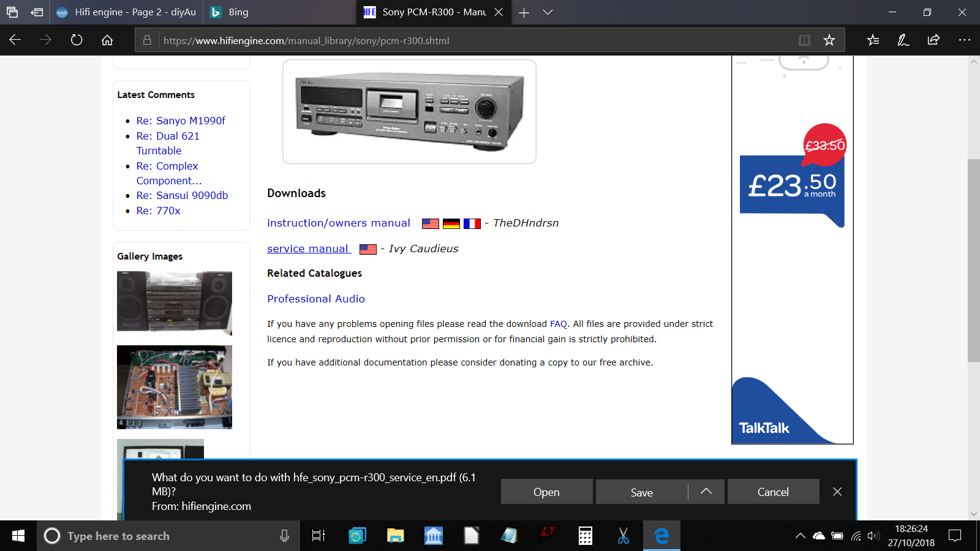This screenshot has height=551, width=980.
Task: Add page to favorites with star icon
Action: point(829,40)
